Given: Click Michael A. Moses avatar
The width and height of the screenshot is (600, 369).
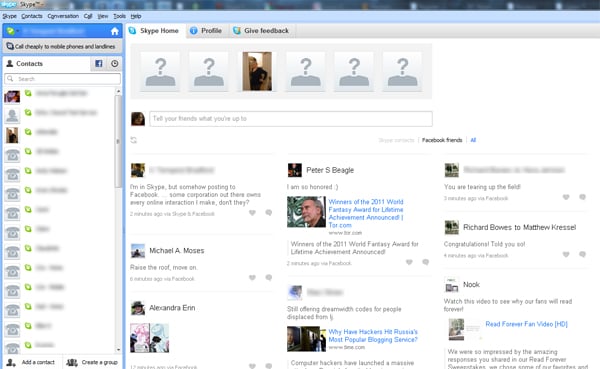Looking at the screenshot, I should 138,251.
